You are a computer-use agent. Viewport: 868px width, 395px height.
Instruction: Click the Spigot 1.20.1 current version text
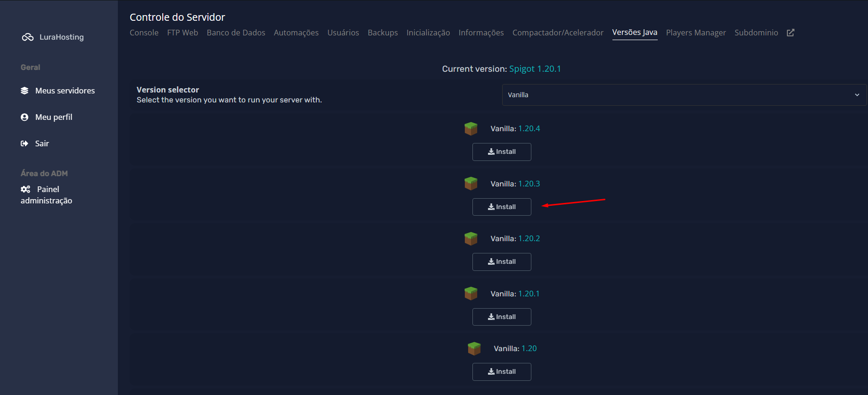point(535,69)
